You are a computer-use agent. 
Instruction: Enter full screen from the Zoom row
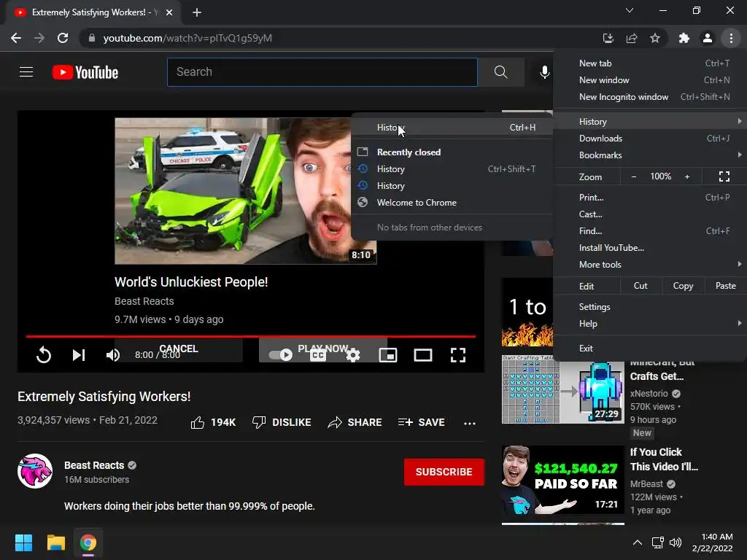[x=724, y=176]
